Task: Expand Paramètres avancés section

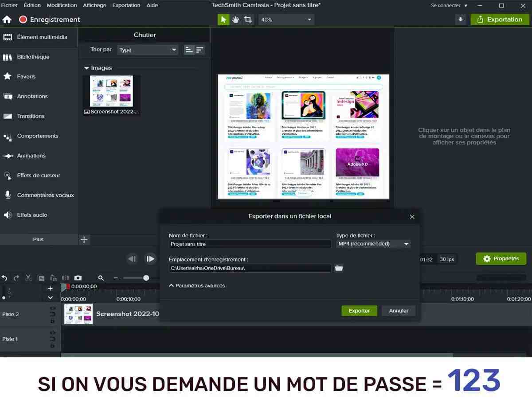Action: [197, 286]
